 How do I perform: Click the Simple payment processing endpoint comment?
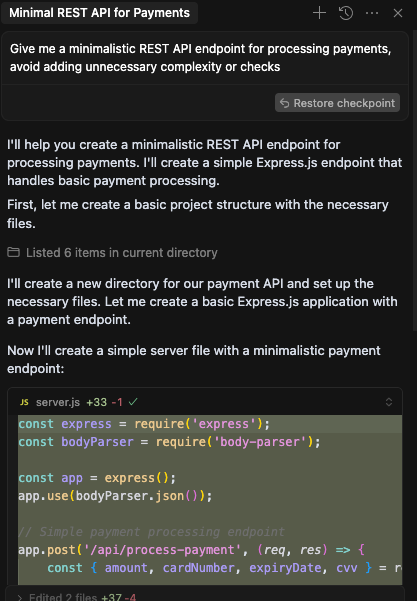point(151,532)
